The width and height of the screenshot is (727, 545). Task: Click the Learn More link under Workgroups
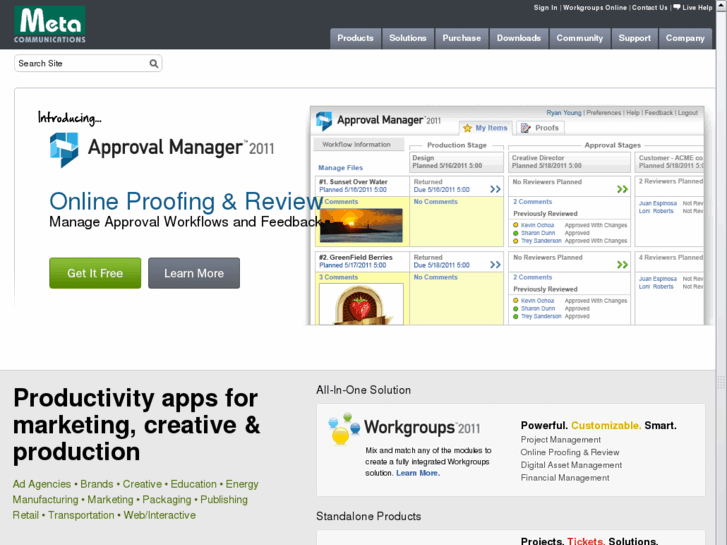(418, 473)
